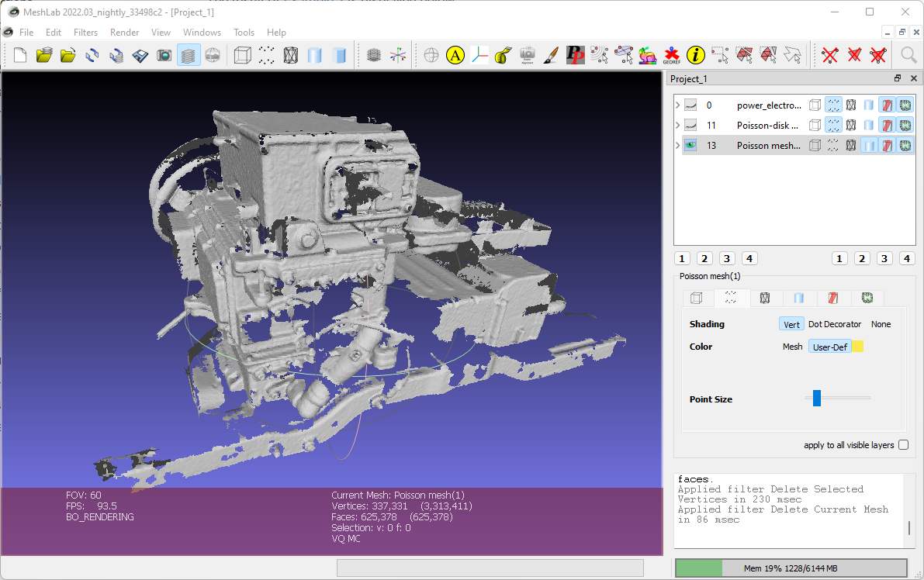Expand the power_electro layer row
The height and width of the screenshot is (580, 924).
click(678, 105)
